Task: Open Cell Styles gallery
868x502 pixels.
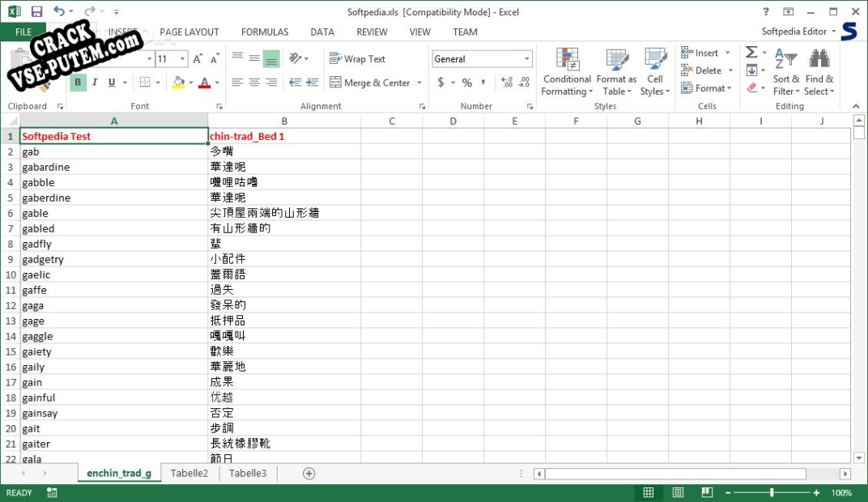Action: pyautogui.click(x=655, y=72)
